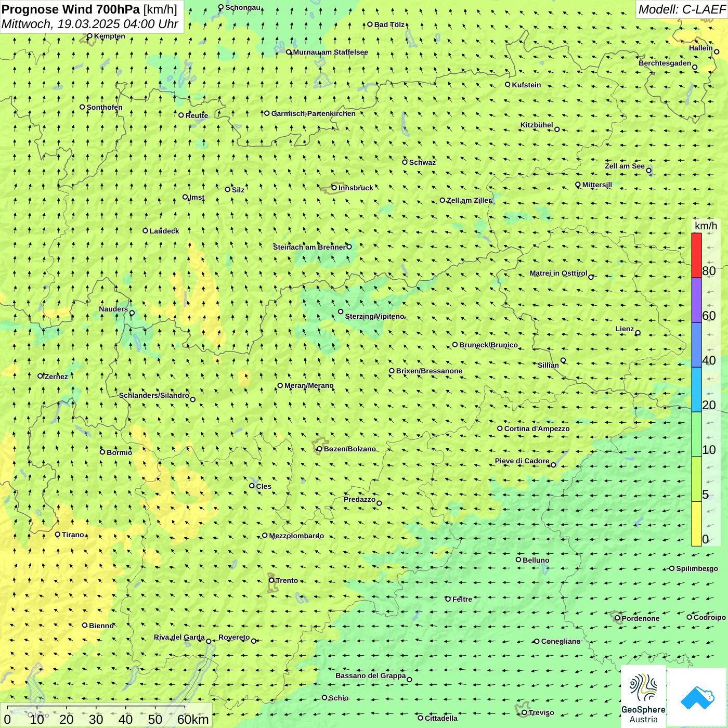Click the Cortina d'Ampezzo label
This screenshot has height=728, width=728.
coord(537,428)
